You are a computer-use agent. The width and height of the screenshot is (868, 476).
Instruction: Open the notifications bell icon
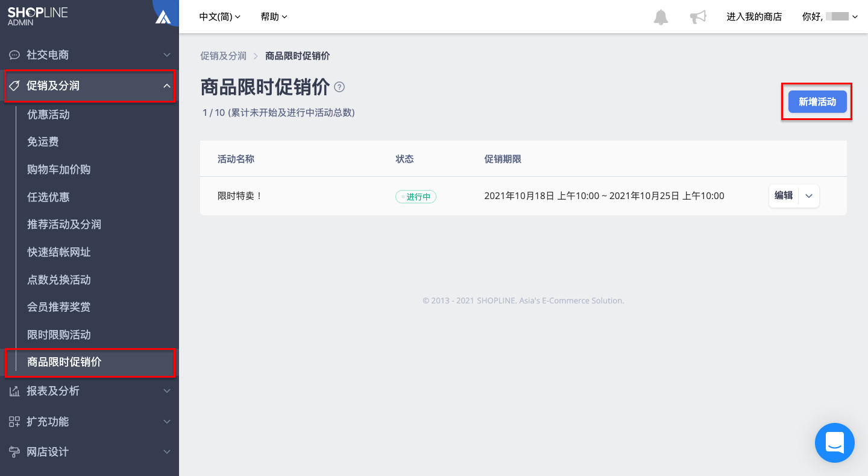point(661,17)
